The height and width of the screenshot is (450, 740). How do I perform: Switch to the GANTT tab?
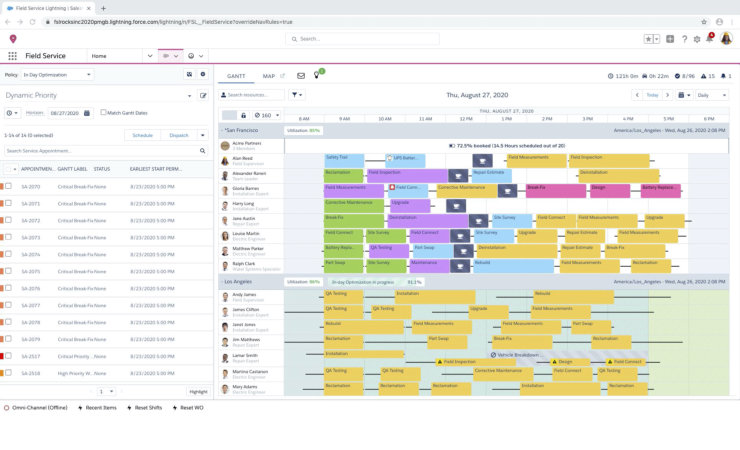point(236,76)
